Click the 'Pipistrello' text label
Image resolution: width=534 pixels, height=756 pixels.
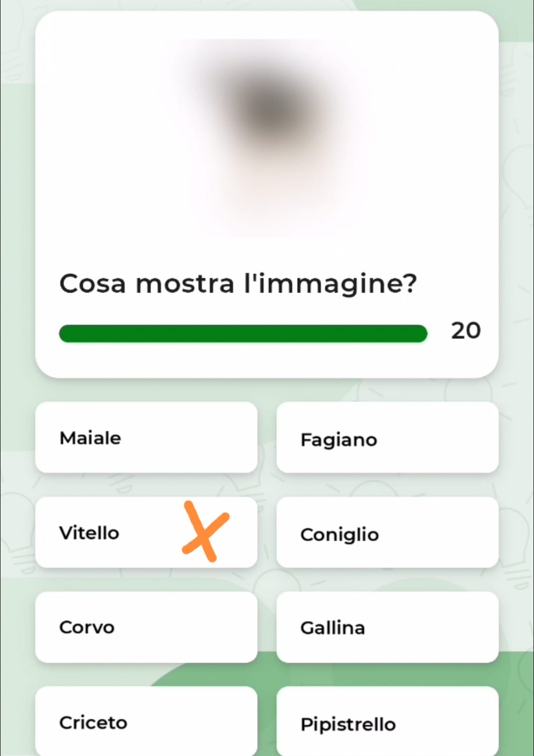(x=348, y=724)
